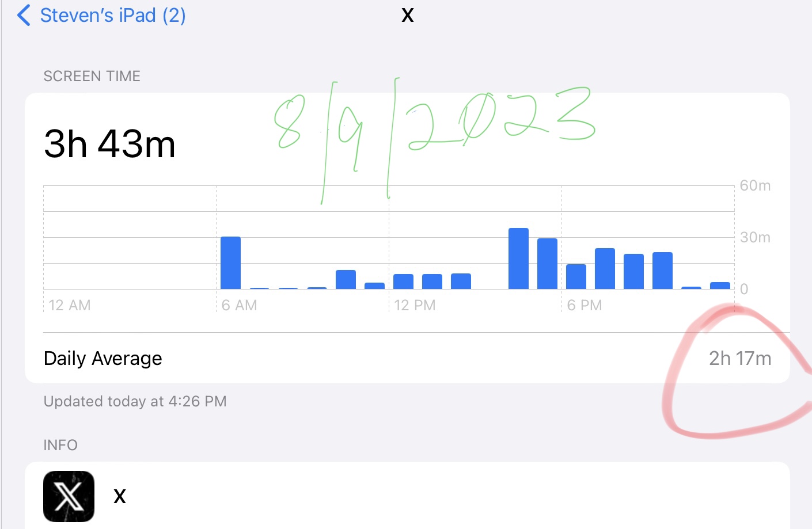
Task: Tap the X page title at top
Action: click(407, 16)
